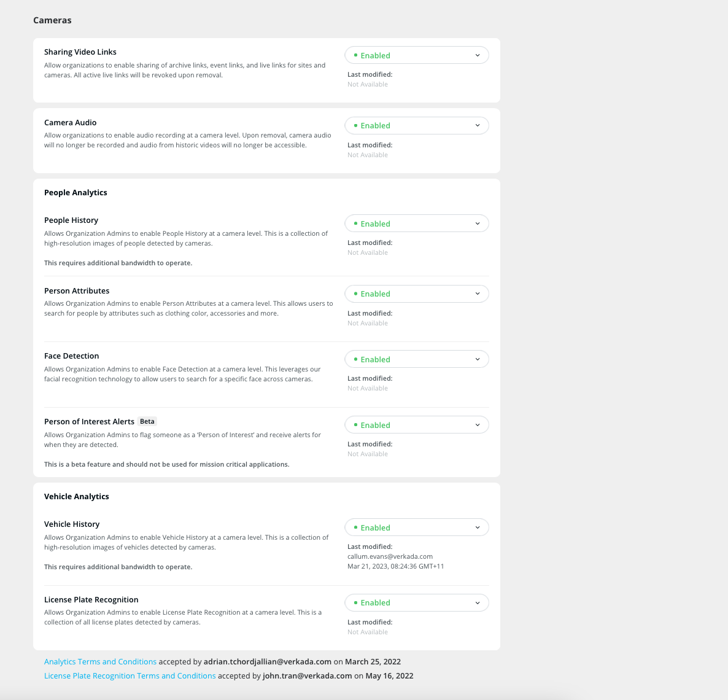Open License Plate Recognition status dropdown
This screenshot has height=700, width=728.
point(416,602)
